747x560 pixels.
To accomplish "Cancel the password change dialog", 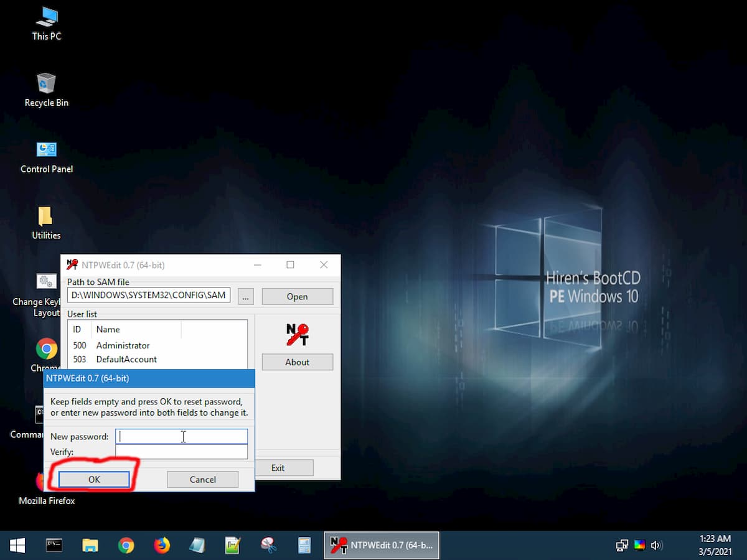I will pos(203,480).
